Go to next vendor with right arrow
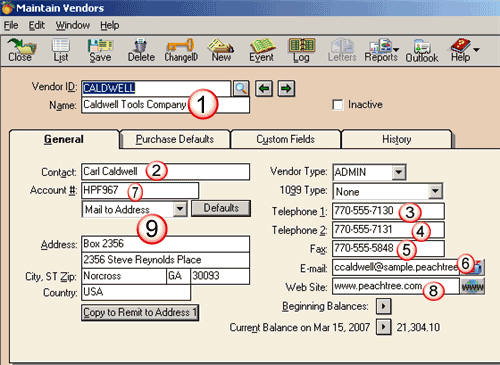Screen dimensions: 500x365 click(286, 88)
